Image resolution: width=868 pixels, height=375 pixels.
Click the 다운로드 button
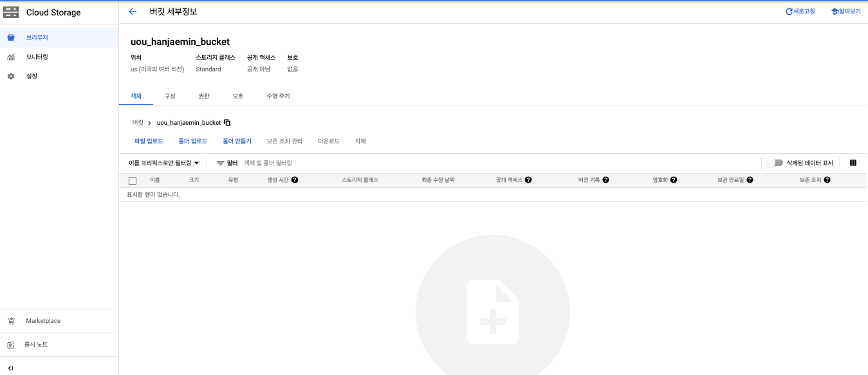329,141
